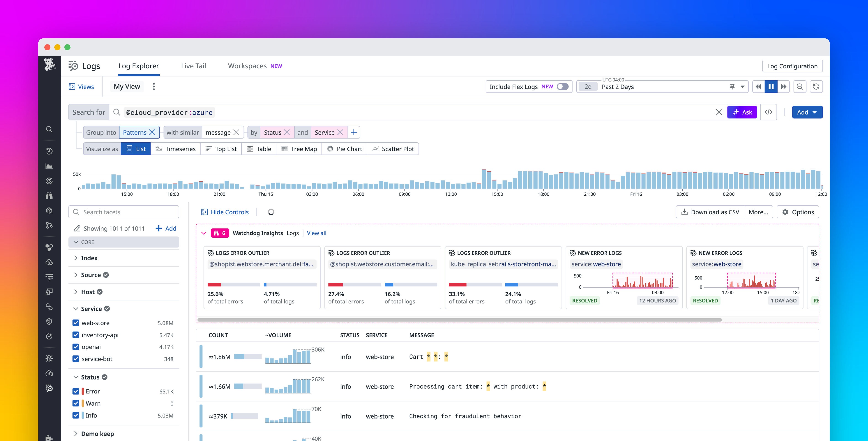Collapse the Watchdog Insights section
The width and height of the screenshot is (868, 441).
click(x=204, y=233)
